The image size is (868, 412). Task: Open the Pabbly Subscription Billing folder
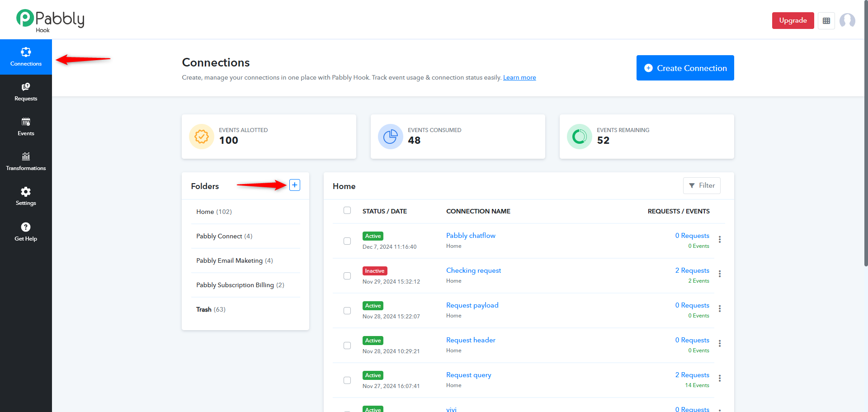(245, 285)
